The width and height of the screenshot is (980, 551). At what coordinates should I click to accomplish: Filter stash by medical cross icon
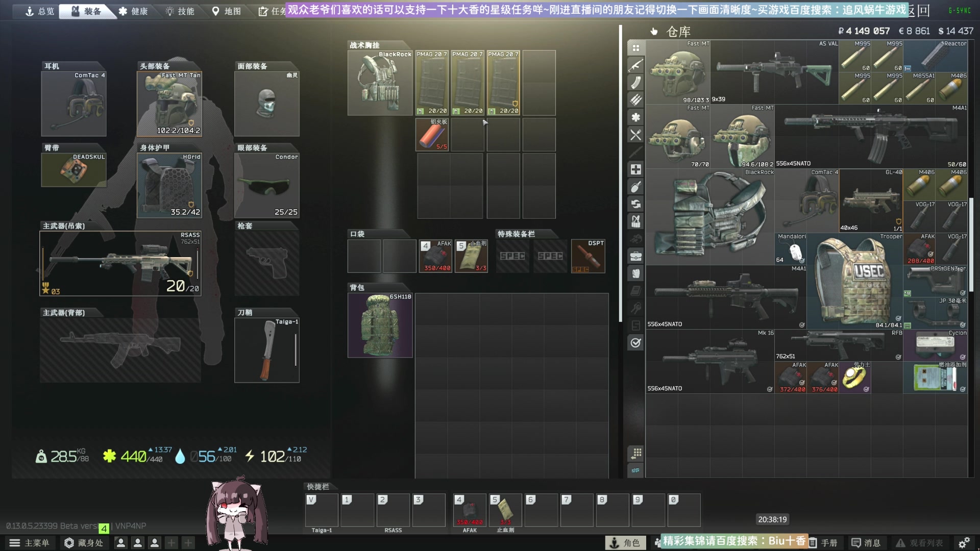635,169
